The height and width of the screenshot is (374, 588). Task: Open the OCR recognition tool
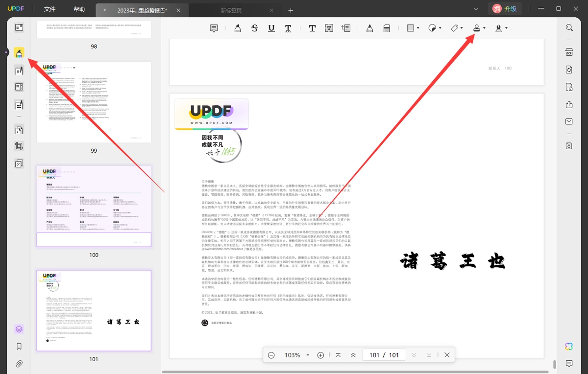point(569,52)
